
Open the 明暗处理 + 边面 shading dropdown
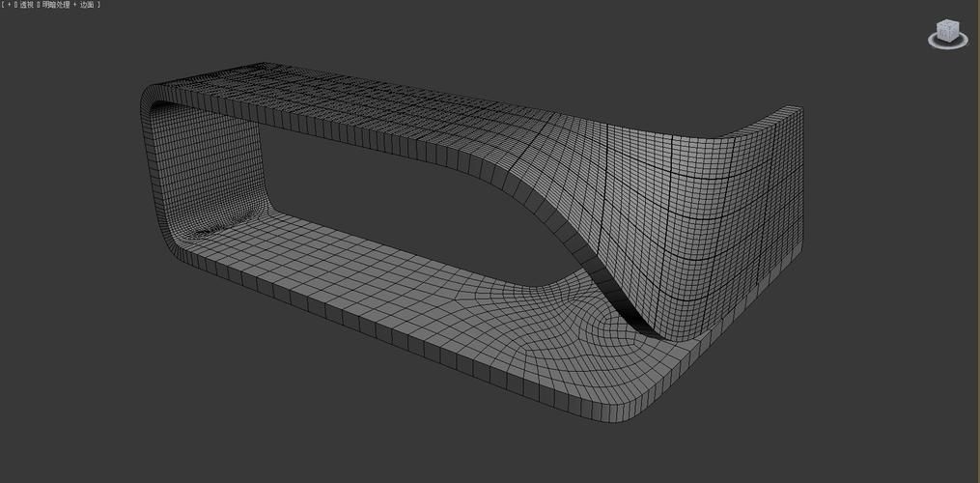click(x=70, y=5)
